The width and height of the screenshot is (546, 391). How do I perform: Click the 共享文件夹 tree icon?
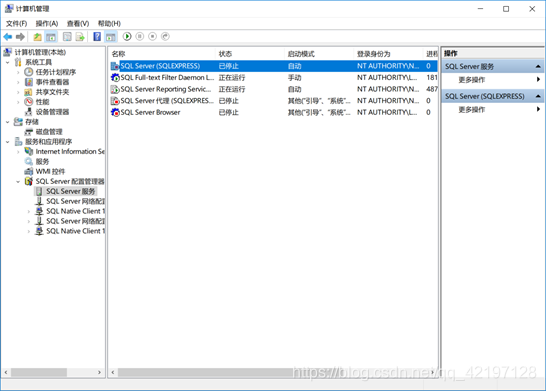(29, 92)
